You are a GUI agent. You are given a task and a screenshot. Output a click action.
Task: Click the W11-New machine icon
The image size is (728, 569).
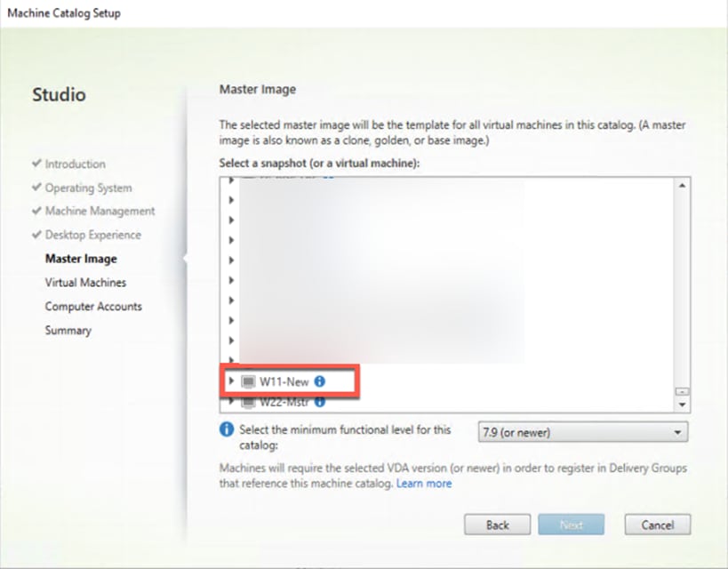pyautogui.click(x=248, y=381)
